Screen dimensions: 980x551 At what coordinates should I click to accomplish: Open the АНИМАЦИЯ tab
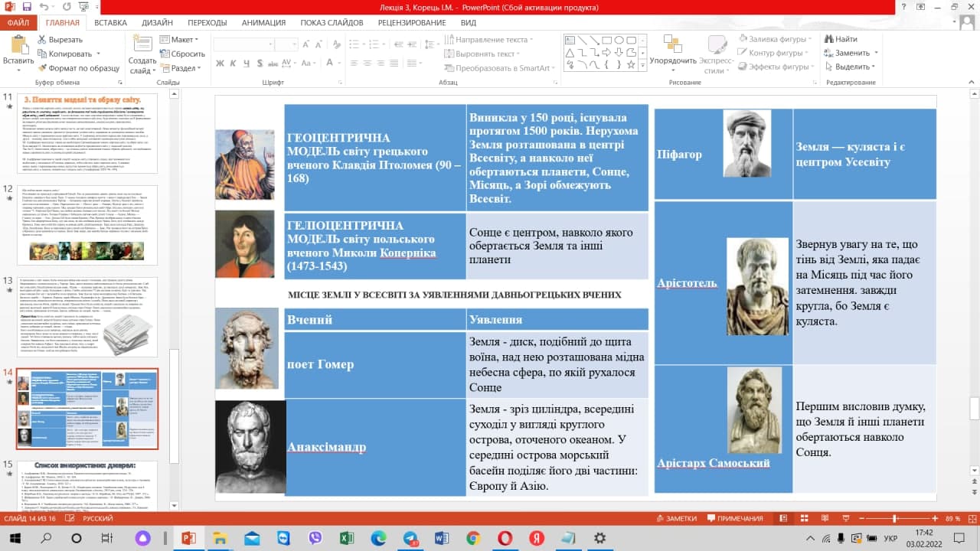pos(263,22)
